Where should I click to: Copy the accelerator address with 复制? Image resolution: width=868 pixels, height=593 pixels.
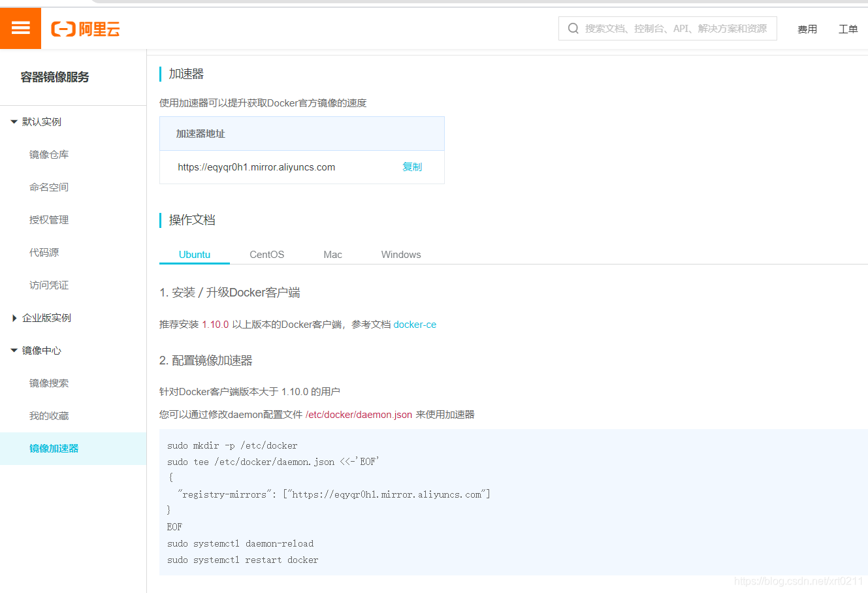[412, 167]
